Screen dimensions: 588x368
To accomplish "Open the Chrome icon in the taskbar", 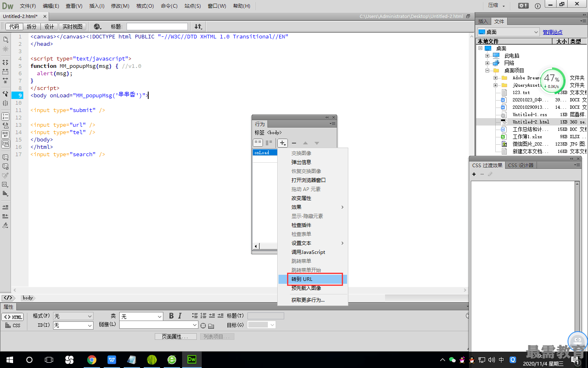I will pyautogui.click(x=92, y=360).
